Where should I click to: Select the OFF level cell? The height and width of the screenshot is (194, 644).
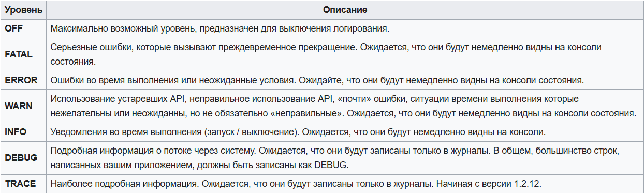click(x=23, y=28)
